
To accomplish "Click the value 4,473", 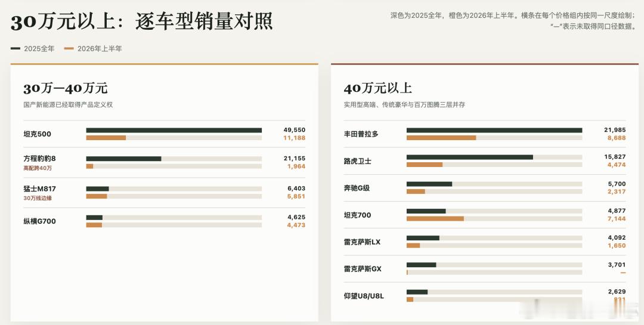I will tap(296, 225).
